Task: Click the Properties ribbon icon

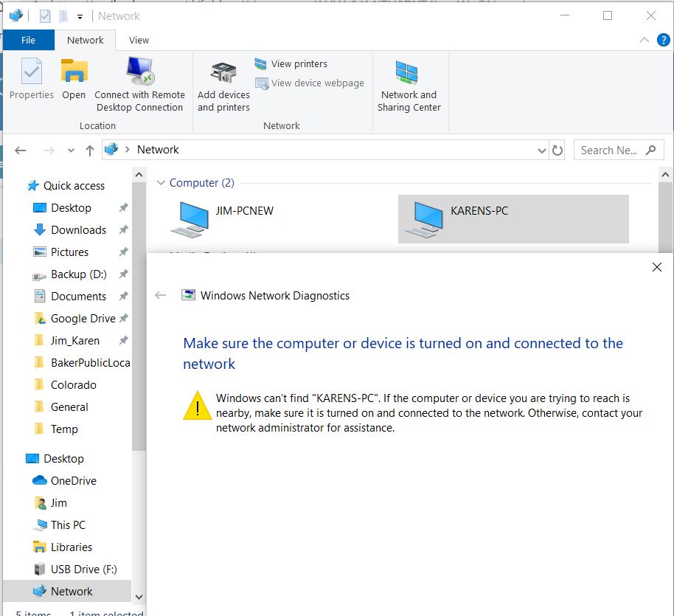Action: coord(32,72)
